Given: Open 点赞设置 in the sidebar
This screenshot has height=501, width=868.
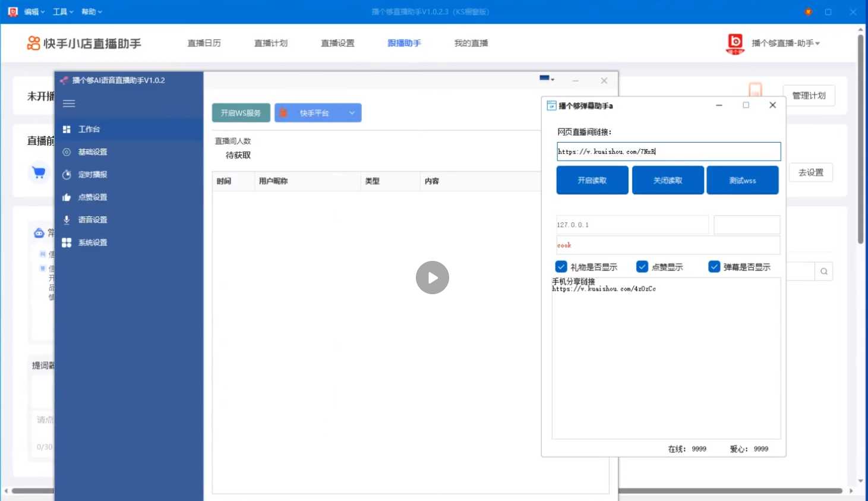Looking at the screenshot, I should tap(129, 197).
